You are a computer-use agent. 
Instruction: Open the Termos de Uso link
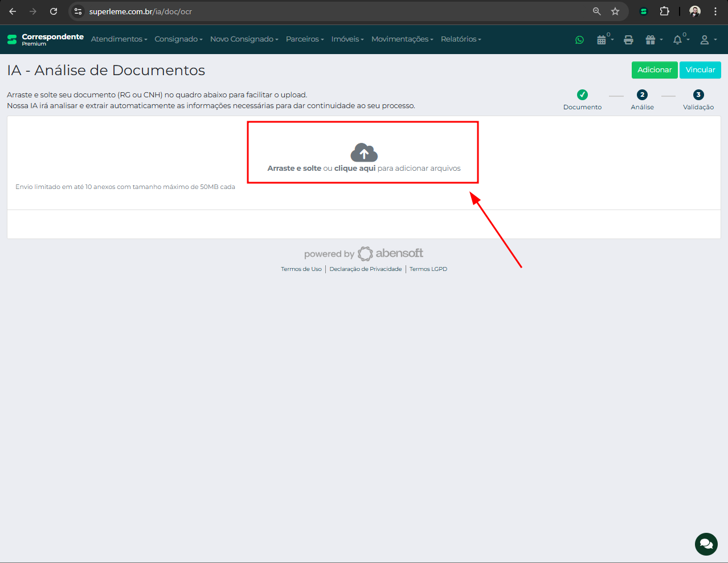[x=301, y=269]
